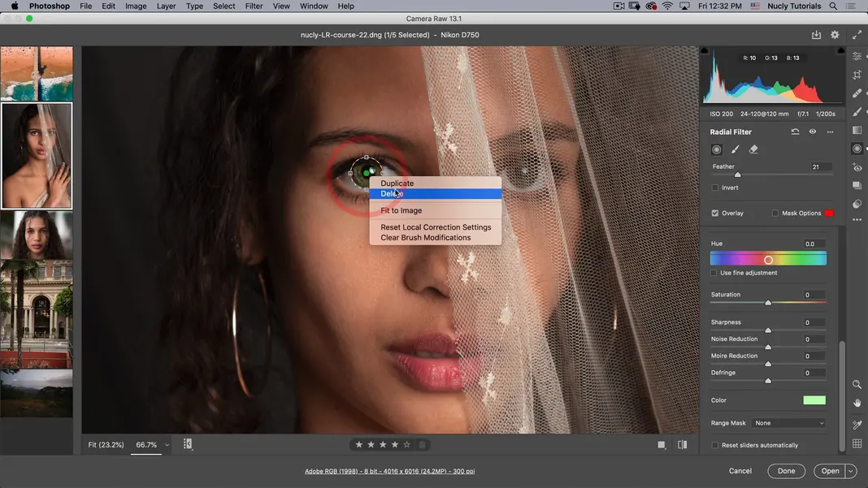The image size is (868, 488).
Task: Uncheck the Overlay checkbox
Action: point(714,213)
